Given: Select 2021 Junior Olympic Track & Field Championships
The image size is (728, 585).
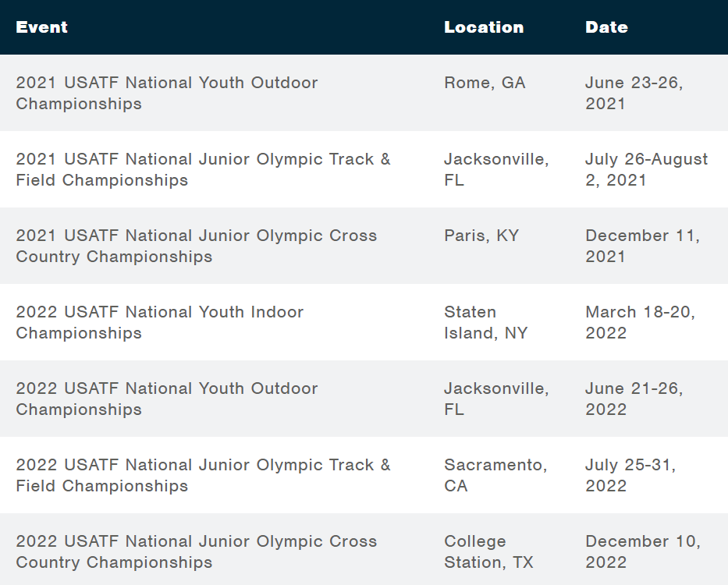Looking at the screenshot, I should click(203, 169).
